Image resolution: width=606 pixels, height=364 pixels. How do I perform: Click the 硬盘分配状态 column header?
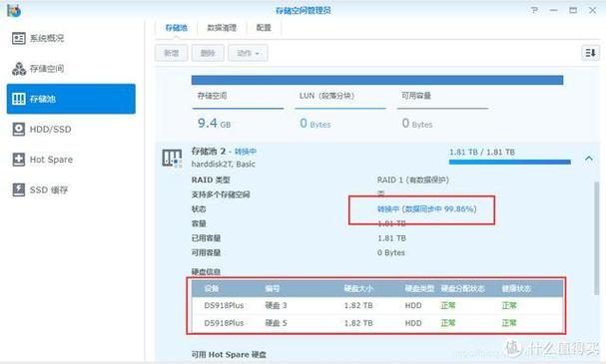point(462,288)
